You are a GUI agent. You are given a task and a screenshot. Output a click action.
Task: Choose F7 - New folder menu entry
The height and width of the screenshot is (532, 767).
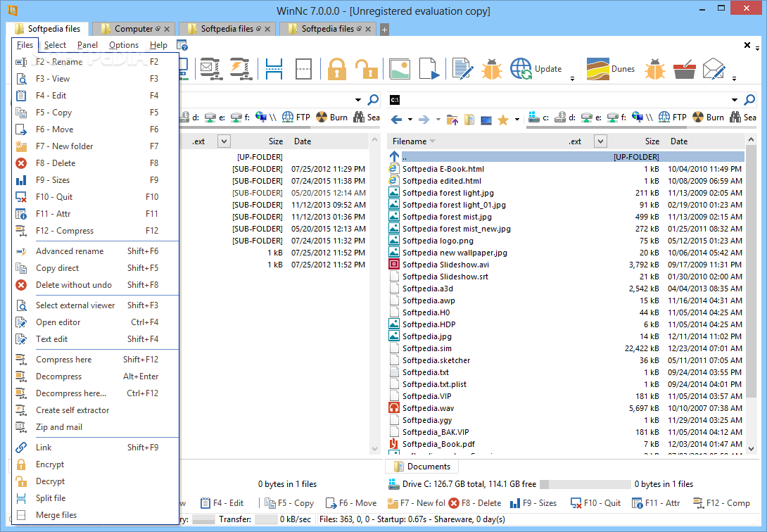point(96,146)
